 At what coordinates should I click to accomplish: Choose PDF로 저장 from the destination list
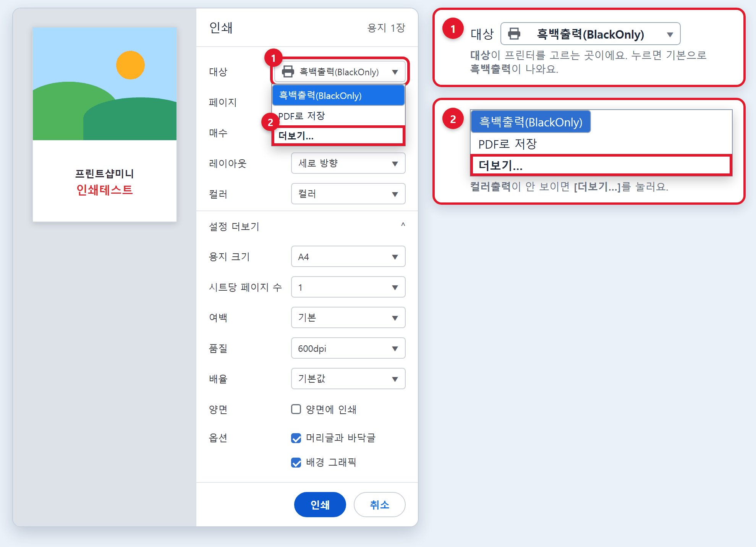click(338, 116)
